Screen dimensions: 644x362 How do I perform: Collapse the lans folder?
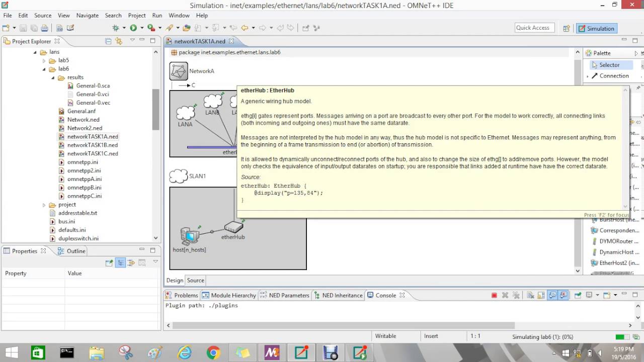click(36, 52)
